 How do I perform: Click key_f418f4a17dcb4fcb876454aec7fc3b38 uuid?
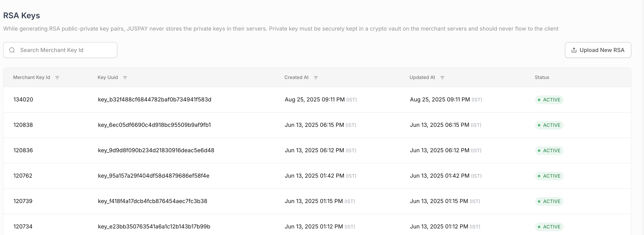(x=152, y=201)
